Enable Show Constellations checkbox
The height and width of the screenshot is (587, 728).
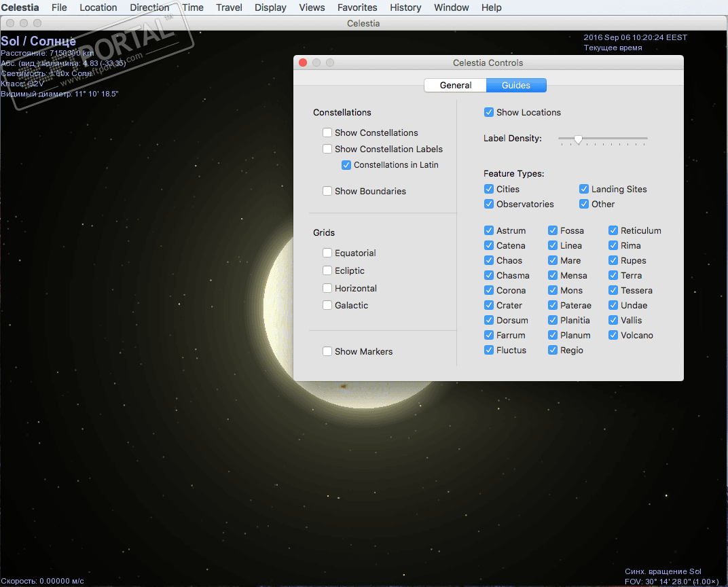(327, 133)
